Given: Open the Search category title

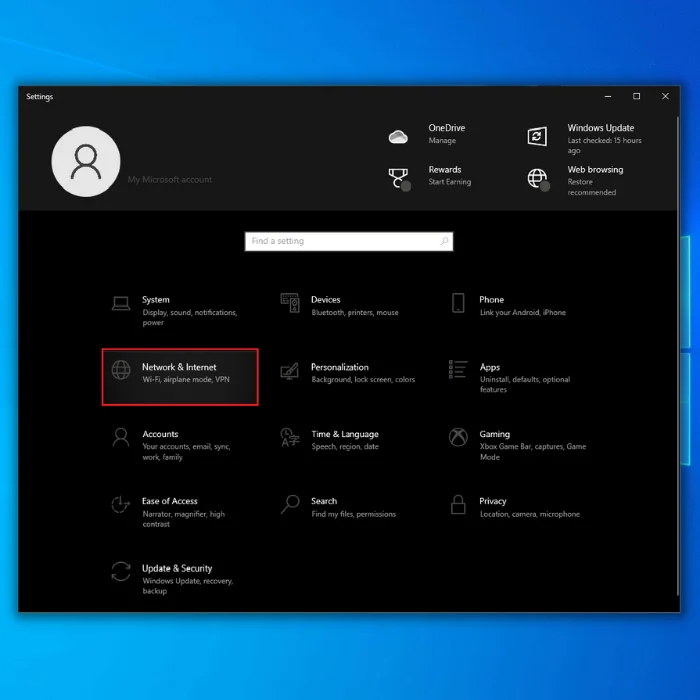Looking at the screenshot, I should click(x=324, y=501).
